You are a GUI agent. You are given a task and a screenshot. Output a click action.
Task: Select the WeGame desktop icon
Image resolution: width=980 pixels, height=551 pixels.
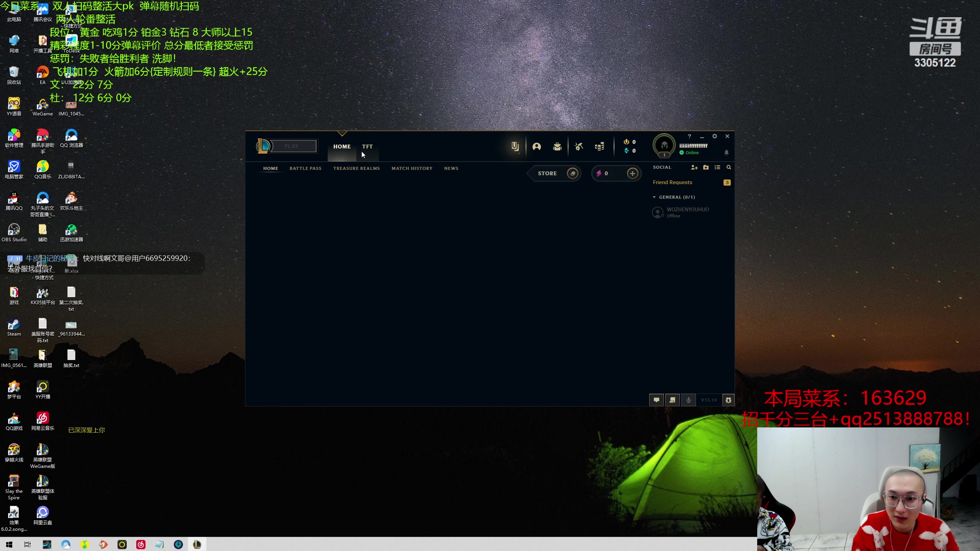43,107
